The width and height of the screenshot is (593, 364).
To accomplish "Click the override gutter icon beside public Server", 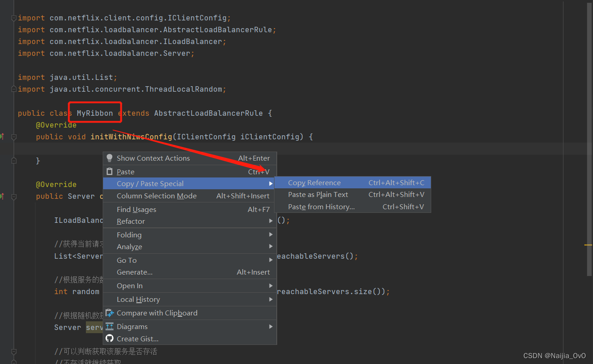I will [2, 196].
